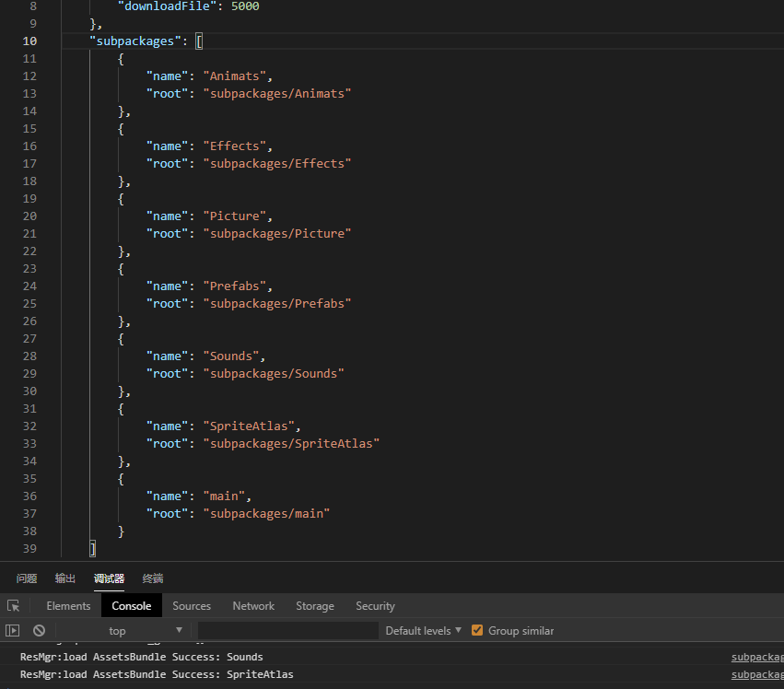
Task: Click the "subpackages/SpriteAtlas" root value
Action: pos(291,443)
